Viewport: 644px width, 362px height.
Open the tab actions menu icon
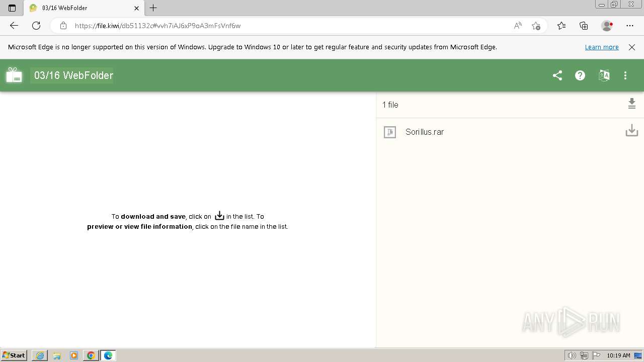[x=12, y=8]
